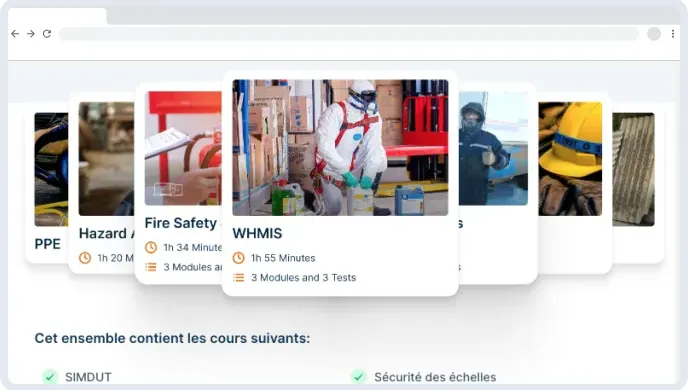The width and height of the screenshot is (688, 390).
Task: Click the '1h 34 Minutes' duration on Fire Safety
Action: pos(193,247)
